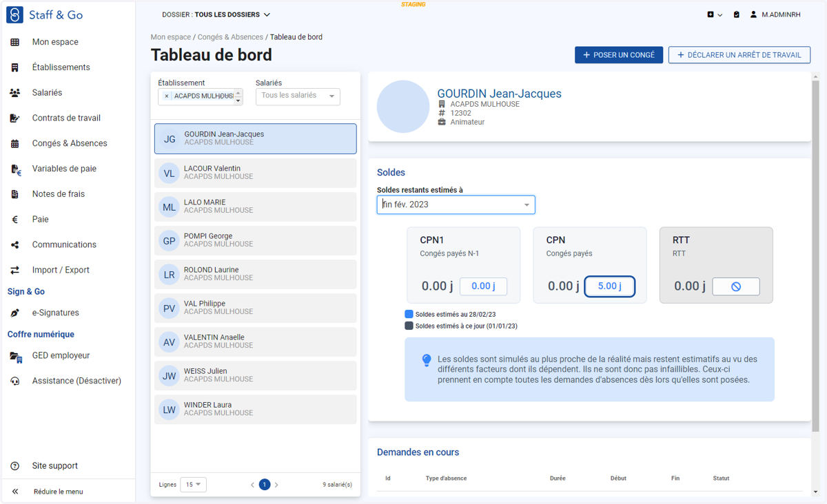Image resolution: width=827 pixels, height=504 pixels.
Task: Click blue legend swatch for 28/02/23
Action: coord(409,315)
